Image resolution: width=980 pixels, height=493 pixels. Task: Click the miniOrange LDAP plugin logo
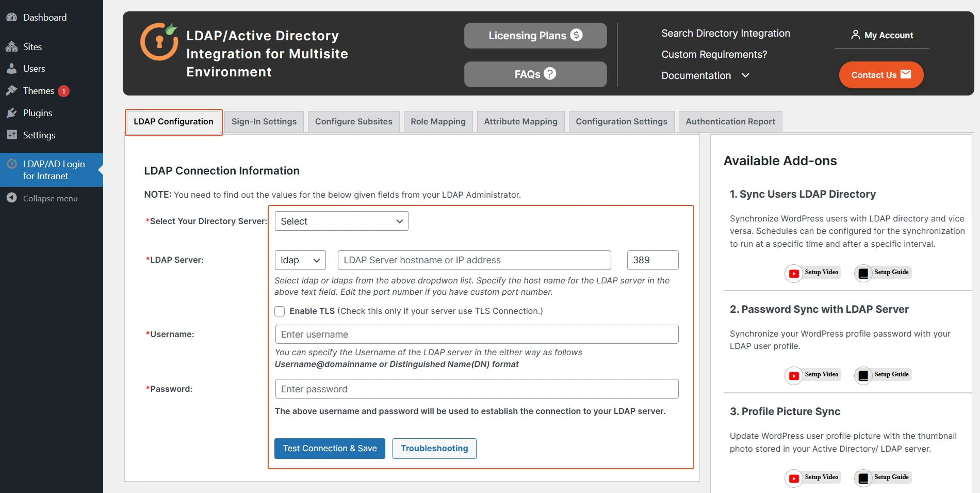click(159, 42)
